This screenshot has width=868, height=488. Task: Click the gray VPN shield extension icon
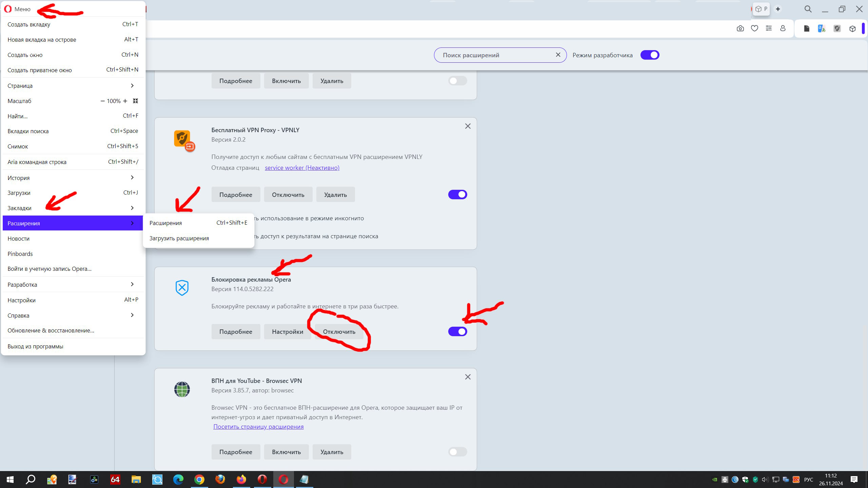[x=837, y=28]
